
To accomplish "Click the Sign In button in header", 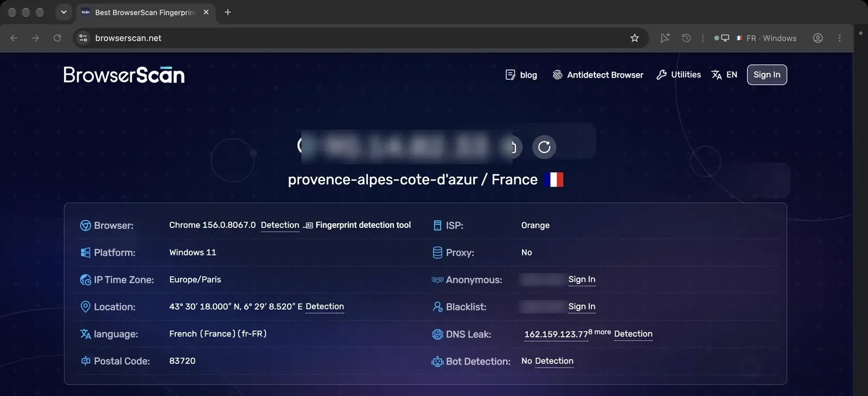I will click(x=767, y=75).
